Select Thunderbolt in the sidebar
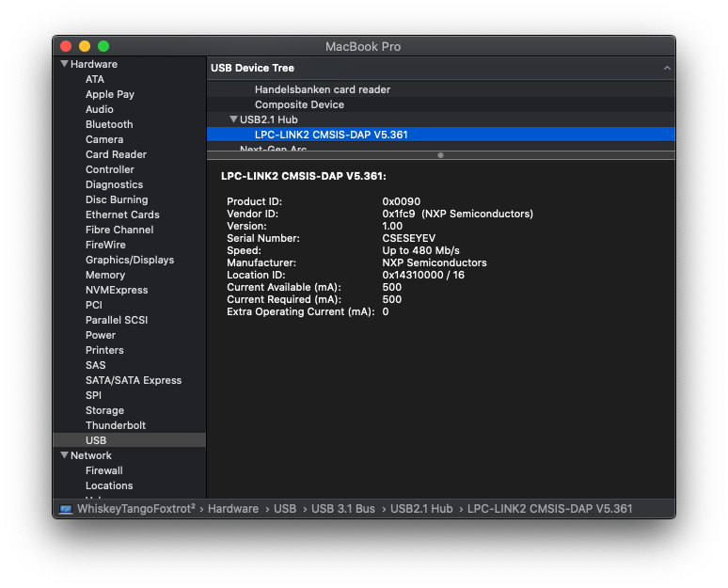The image size is (728, 588). click(116, 425)
